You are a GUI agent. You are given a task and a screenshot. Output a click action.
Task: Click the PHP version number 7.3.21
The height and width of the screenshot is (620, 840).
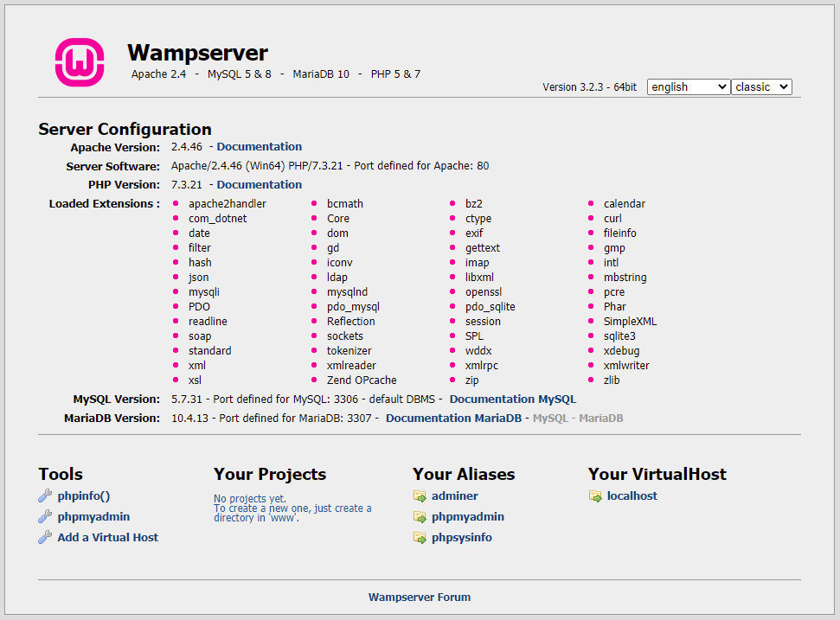click(x=187, y=185)
